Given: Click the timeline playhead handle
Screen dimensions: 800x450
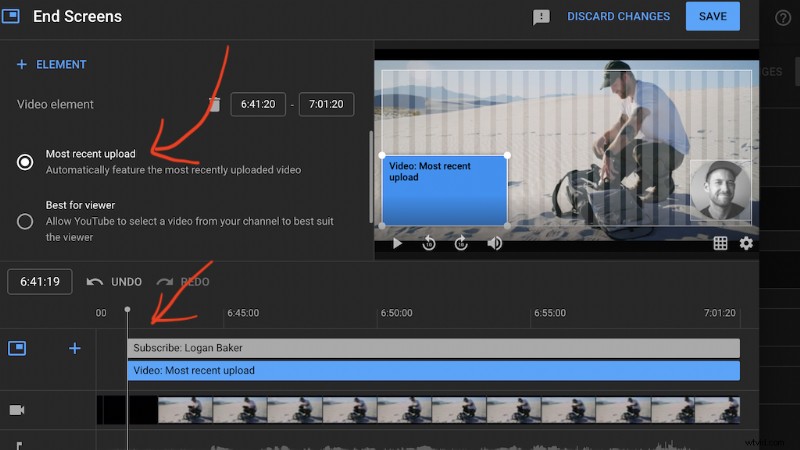Looking at the screenshot, I should pyautogui.click(x=127, y=310).
